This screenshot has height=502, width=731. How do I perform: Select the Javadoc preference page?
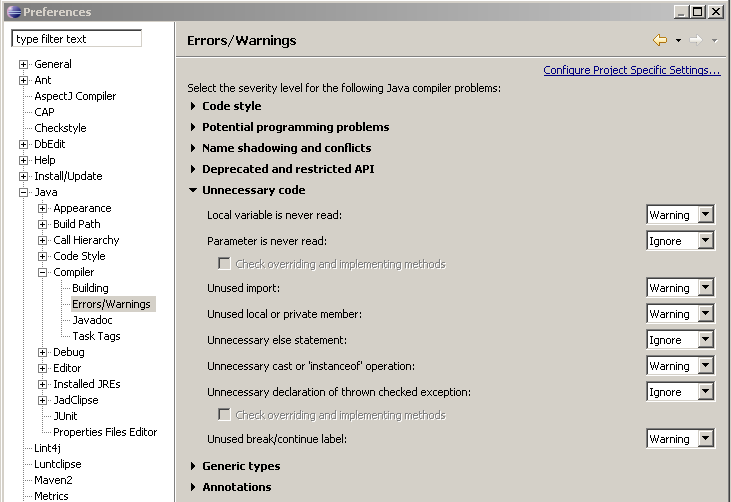click(91, 320)
